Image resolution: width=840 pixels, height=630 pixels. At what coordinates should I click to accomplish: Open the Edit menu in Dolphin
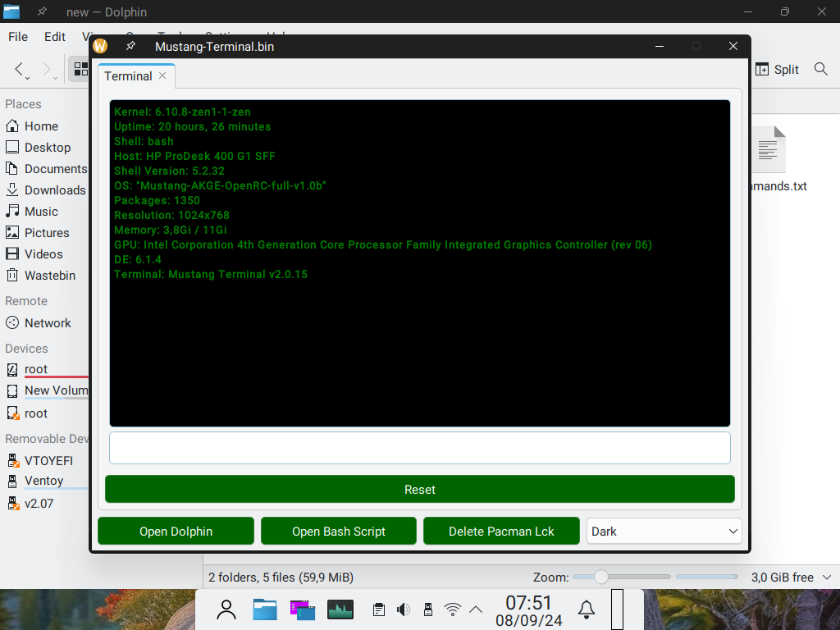click(55, 36)
